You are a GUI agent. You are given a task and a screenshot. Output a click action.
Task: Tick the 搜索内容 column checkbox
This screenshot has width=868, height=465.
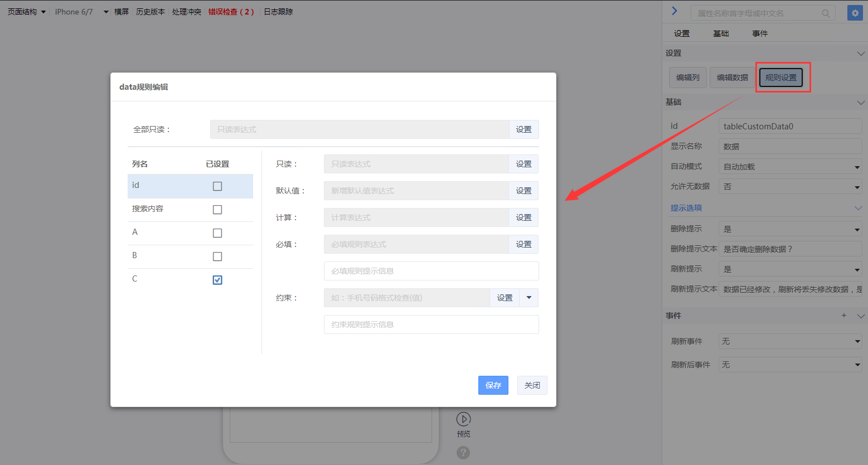217,210
